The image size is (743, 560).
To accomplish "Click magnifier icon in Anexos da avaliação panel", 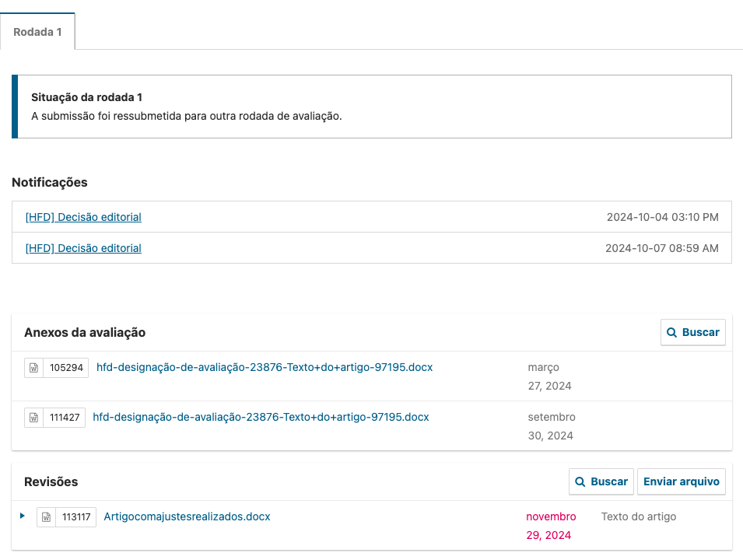I will click(672, 333).
